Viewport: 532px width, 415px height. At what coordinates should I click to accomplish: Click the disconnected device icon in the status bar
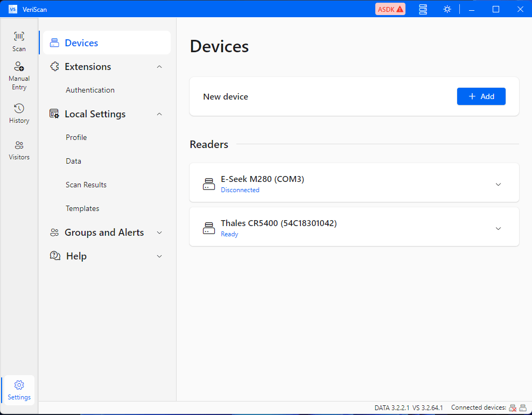point(512,407)
